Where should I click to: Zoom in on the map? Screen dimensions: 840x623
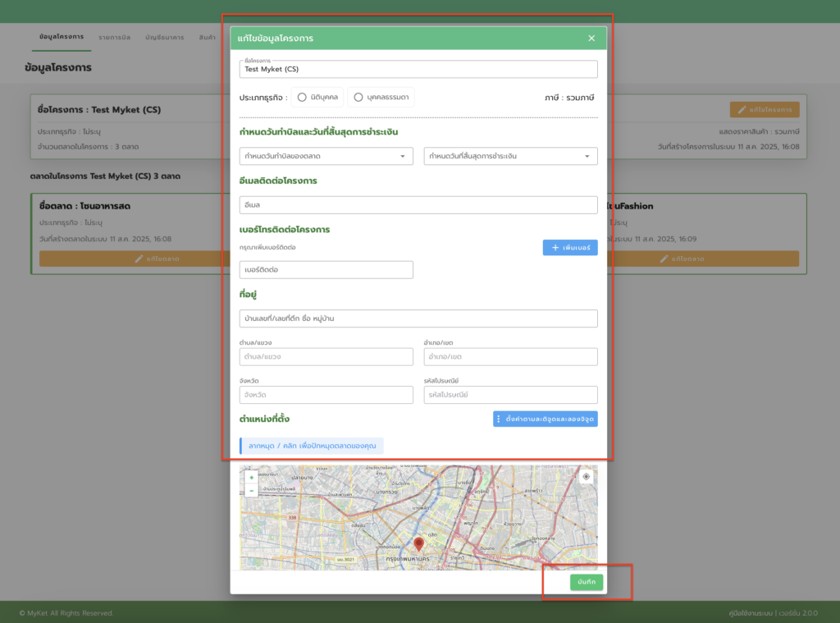(251, 477)
